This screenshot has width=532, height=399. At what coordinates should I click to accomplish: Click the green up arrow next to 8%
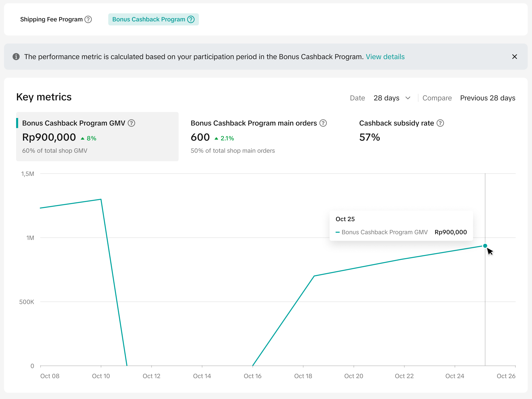pyautogui.click(x=83, y=138)
